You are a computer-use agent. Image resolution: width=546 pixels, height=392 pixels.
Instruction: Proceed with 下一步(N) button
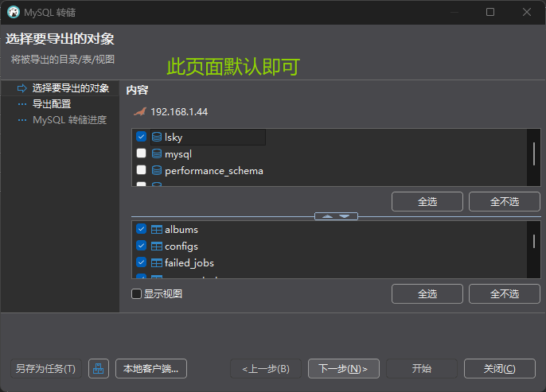click(344, 368)
